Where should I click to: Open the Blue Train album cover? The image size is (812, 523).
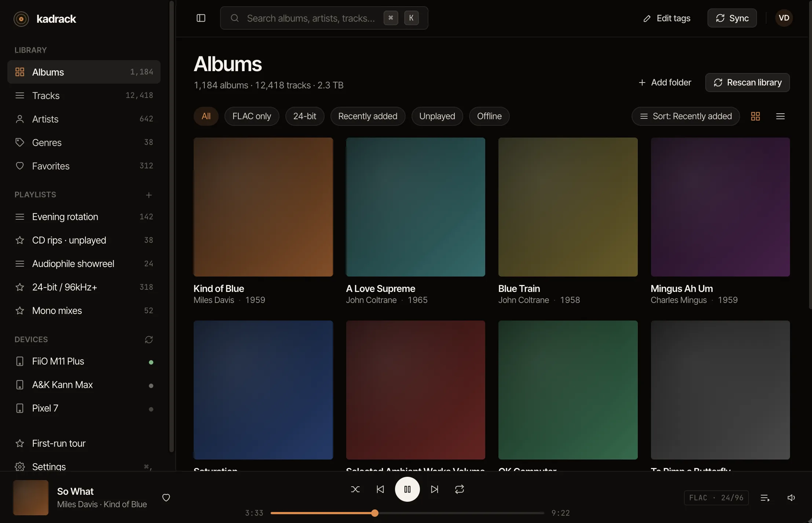click(568, 207)
